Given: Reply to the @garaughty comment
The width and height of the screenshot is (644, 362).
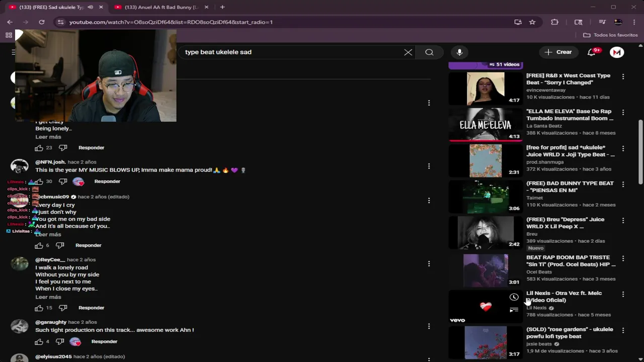Looking at the screenshot, I should point(104,341).
